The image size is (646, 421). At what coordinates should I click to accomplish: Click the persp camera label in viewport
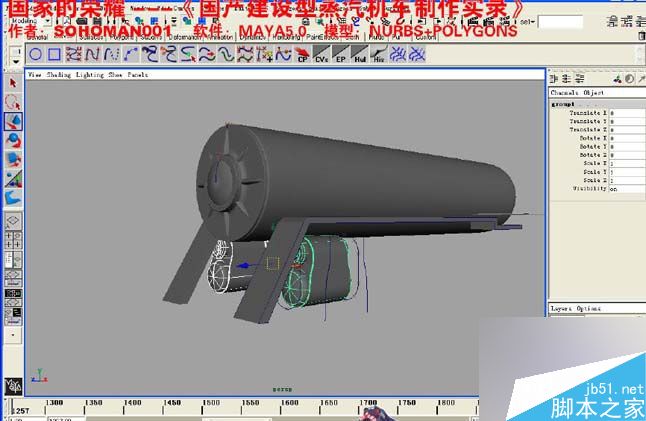tap(283, 389)
